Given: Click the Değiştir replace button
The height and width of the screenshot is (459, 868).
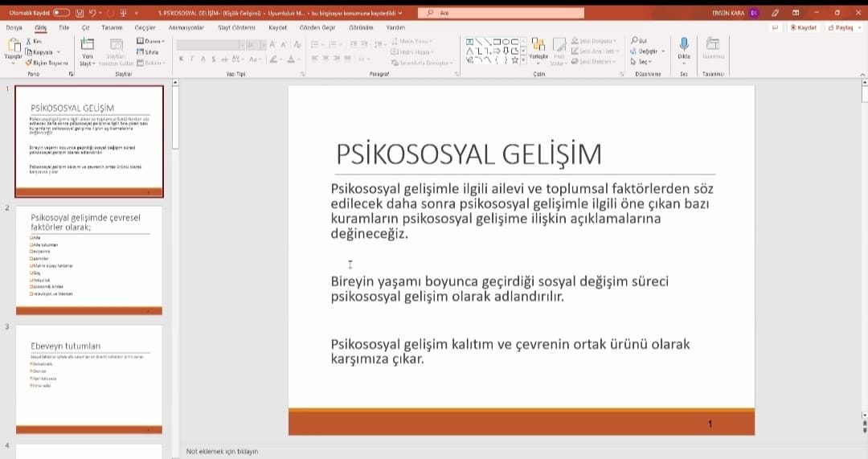Looking at the screenshot, I should tap(645, 51).
